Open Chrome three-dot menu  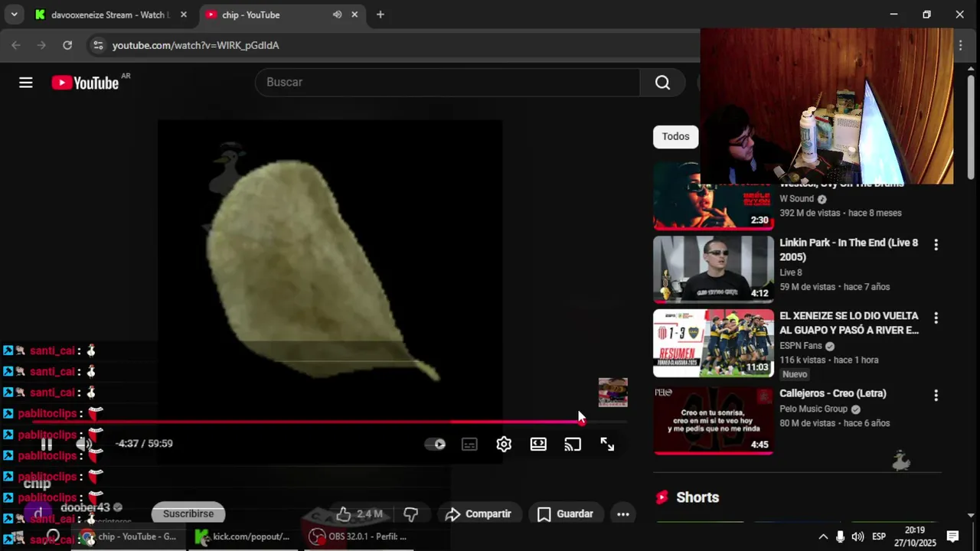pyautogui.click(x=961, y=45)
